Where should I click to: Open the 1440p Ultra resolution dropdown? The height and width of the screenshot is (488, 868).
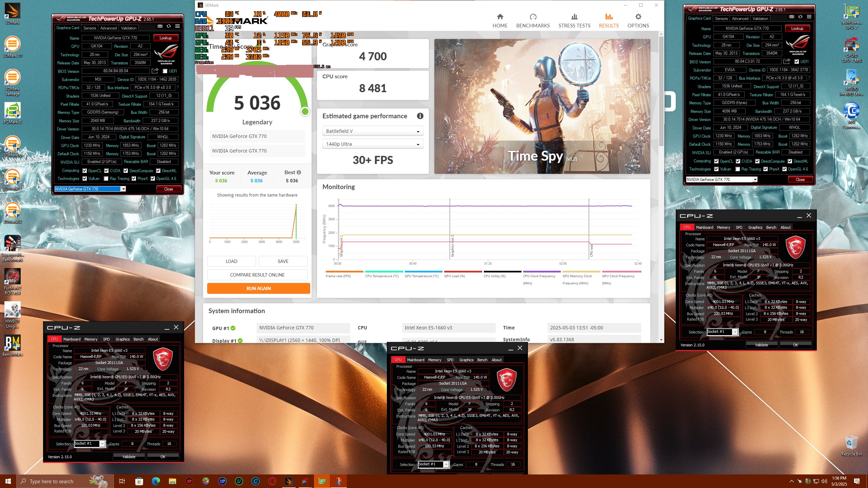(x=373, y=144)
